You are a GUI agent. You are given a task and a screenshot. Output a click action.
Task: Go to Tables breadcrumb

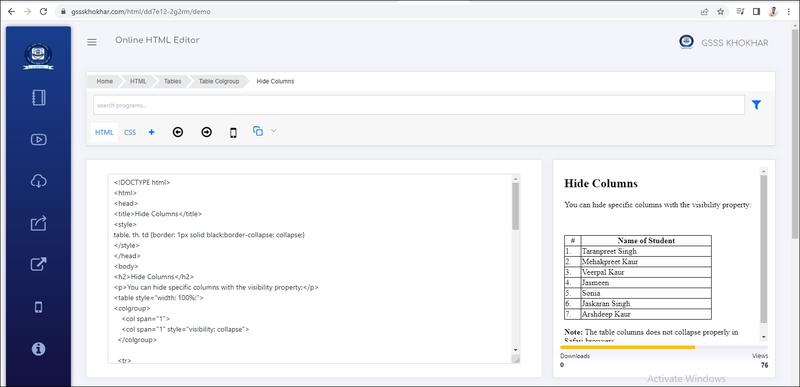tap(172, 81)
